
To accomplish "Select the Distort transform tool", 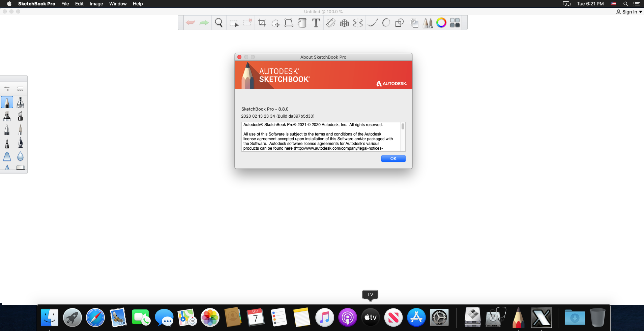I will point(289,23).
